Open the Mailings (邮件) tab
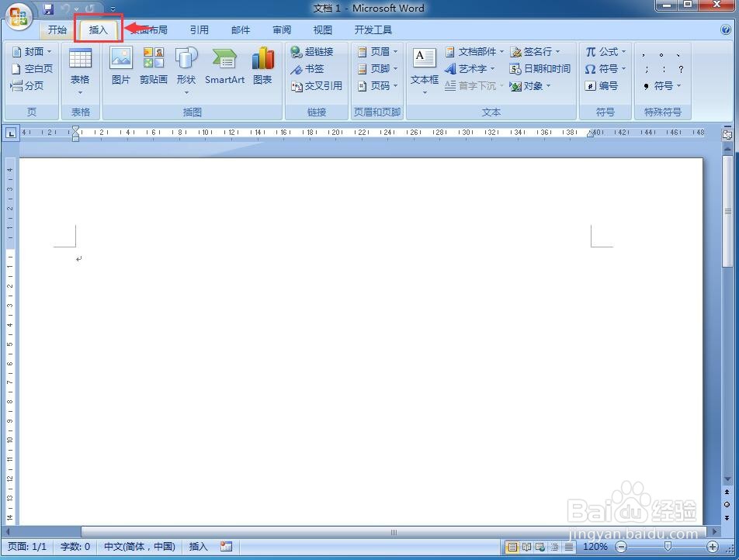 pos(241,29)
